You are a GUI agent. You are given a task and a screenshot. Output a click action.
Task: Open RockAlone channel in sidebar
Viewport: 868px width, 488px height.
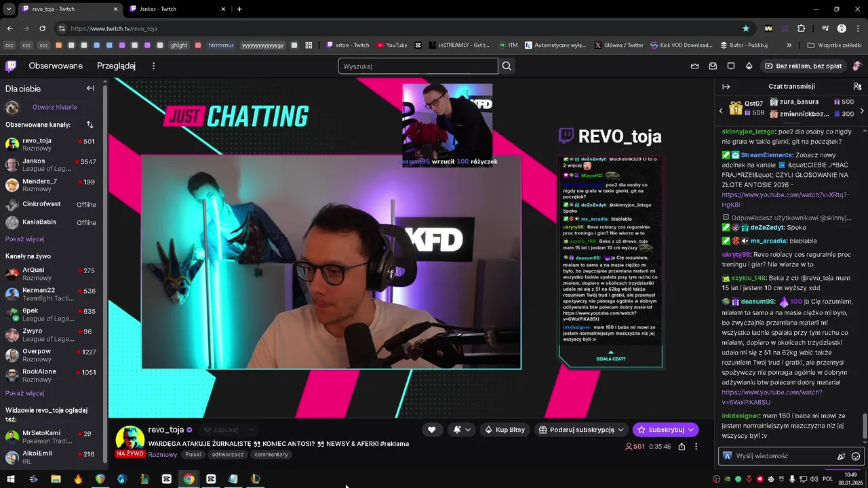(52, 375)
